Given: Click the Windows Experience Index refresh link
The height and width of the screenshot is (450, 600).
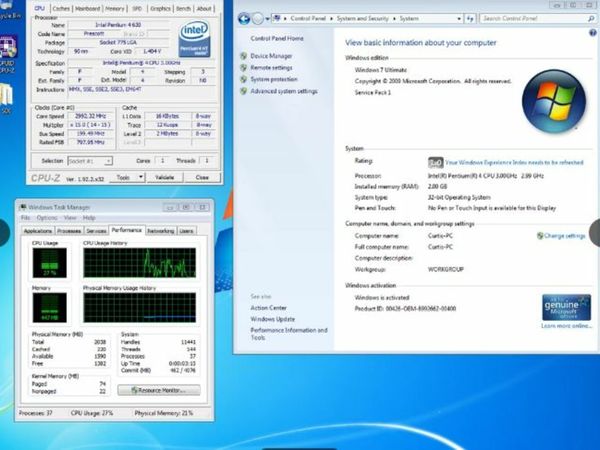Looking at the screenshot, I should click(x=514, y=163).
